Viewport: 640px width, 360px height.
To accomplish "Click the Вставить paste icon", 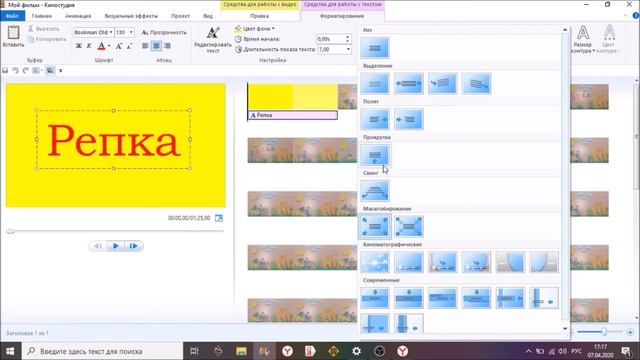I will (13, 33).
